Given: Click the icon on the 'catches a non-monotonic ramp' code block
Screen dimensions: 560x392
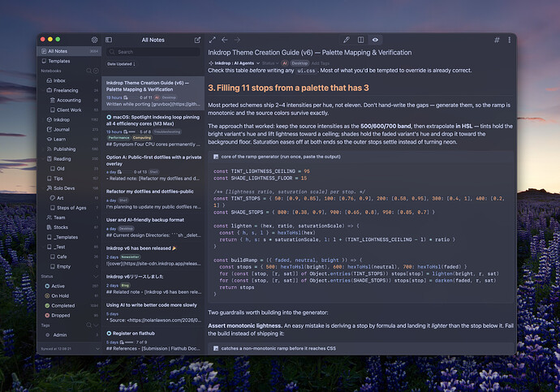Looking at the screenshot, I should pyautogui.click(x=216, y=348).
